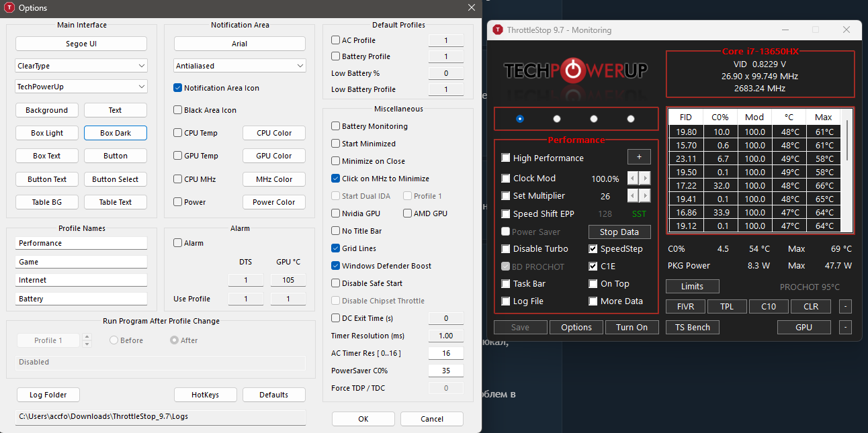Disable the Grid Lines checkbox

(336, 248)
